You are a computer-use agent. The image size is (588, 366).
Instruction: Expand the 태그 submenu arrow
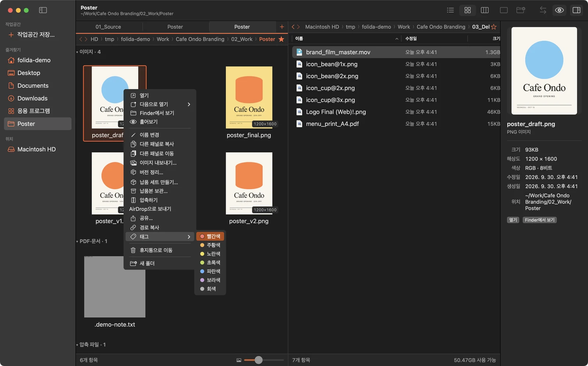point(189,237)
